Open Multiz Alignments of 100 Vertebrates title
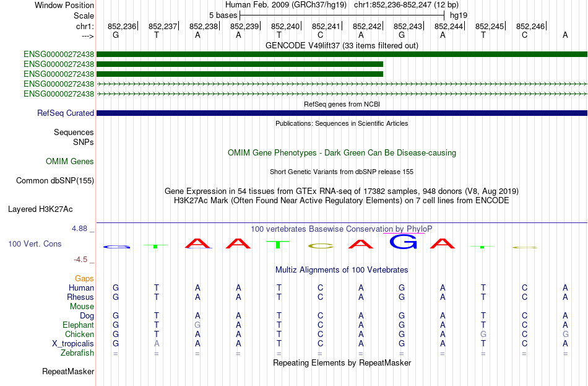588x386 pixels. point(342,270)
